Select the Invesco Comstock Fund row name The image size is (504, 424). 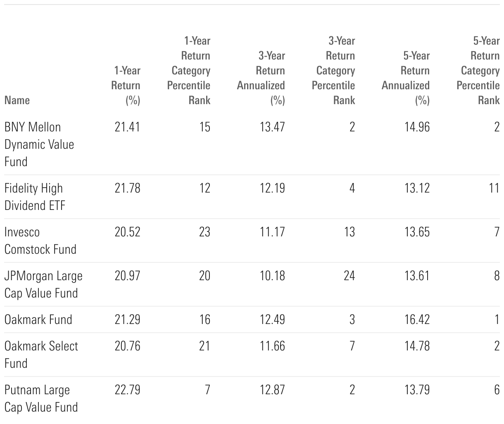(x=40, y=241)
